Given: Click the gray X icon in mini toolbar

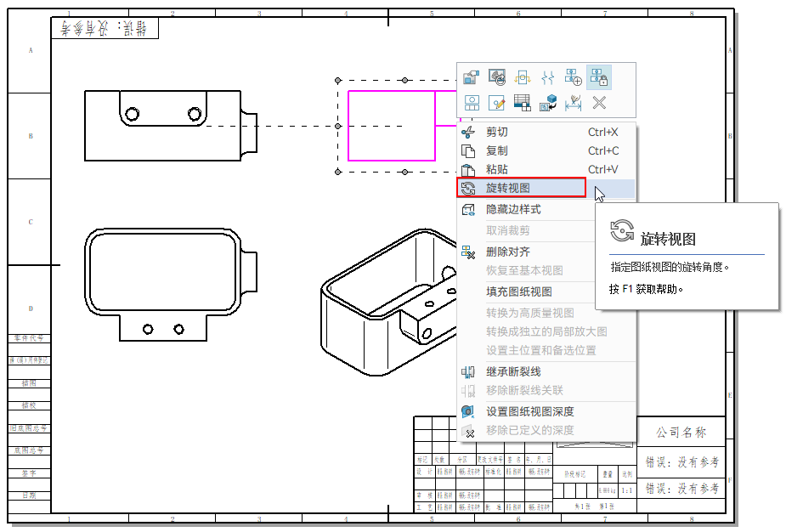Looking at the screenshot, I should [x=599, y=103].
